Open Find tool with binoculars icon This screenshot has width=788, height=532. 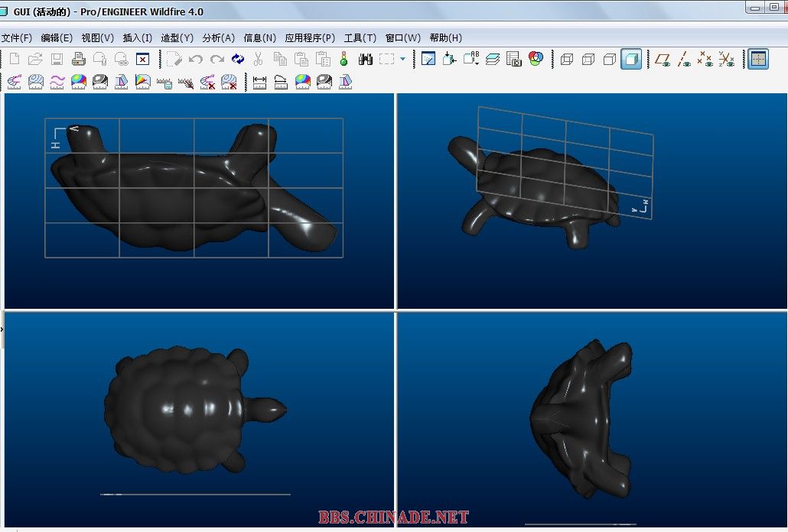click(x=366, y=59)
